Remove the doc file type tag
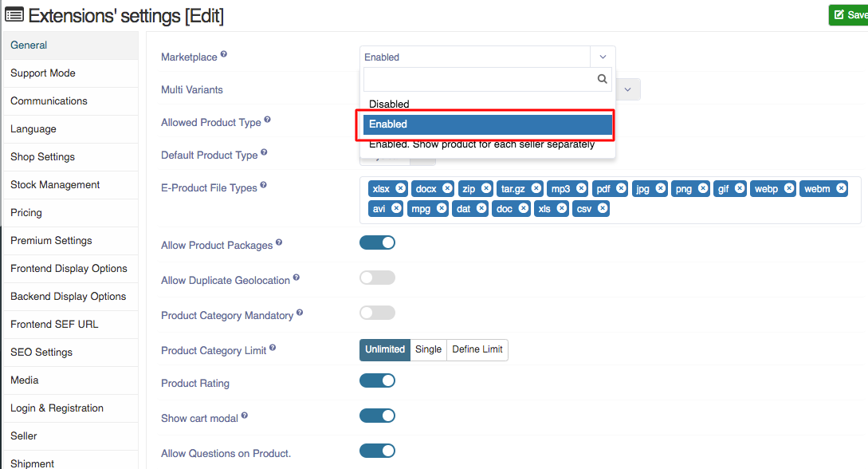Image resolution: width=868 pixels, height=469 pixels. point(523,208)
